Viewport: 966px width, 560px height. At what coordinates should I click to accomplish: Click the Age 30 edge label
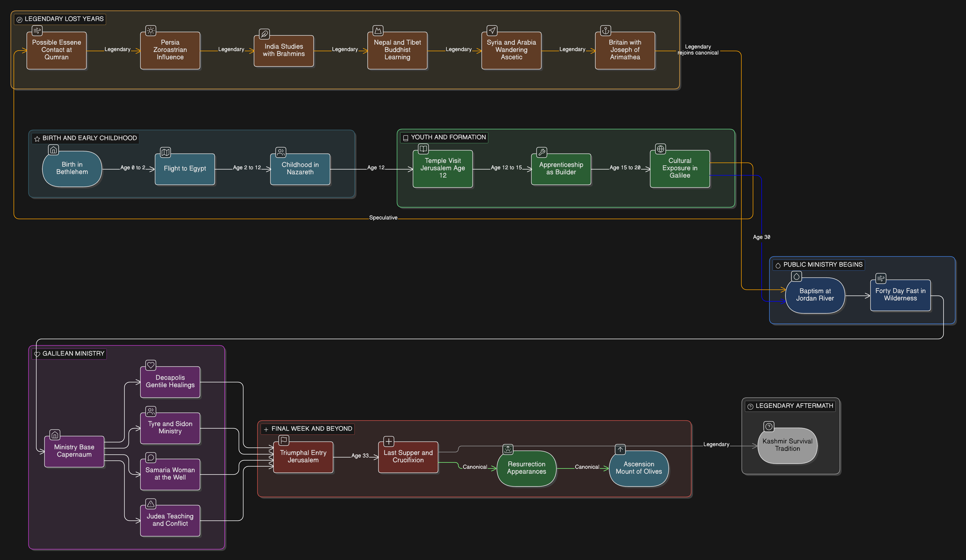click(761, 237)
